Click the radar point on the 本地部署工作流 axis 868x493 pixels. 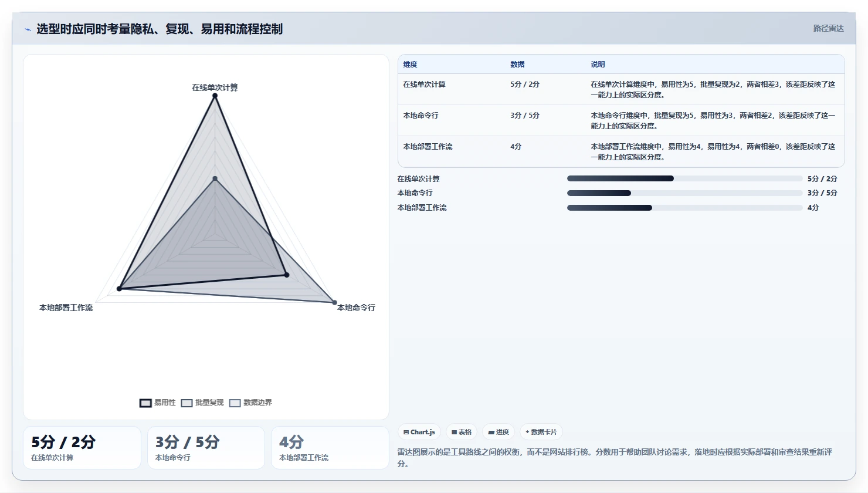pyautogui.click(x=119, y=289)
